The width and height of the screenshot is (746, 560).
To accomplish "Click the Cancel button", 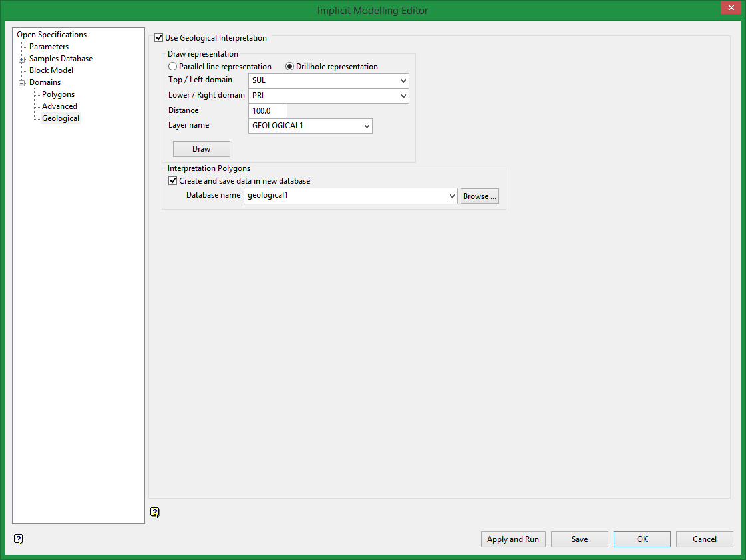I will pyautogui.click(x=705, y=539).
